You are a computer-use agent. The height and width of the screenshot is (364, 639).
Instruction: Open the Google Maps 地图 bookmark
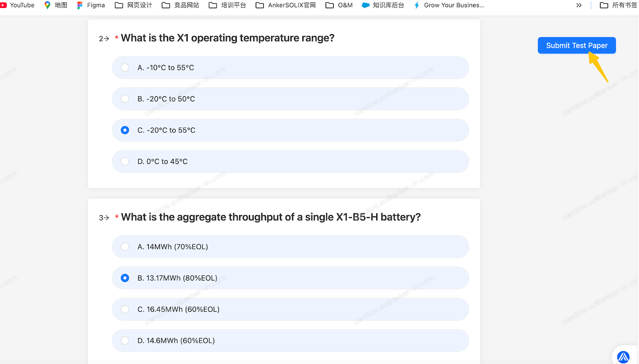pos(56,5)
